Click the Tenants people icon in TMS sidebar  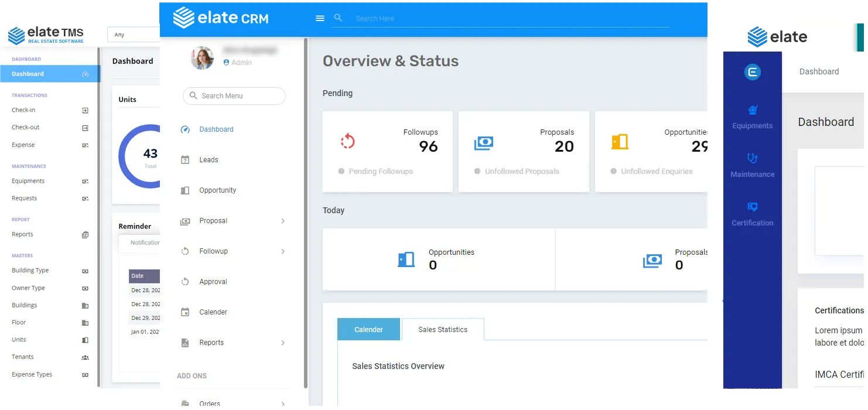pyautogui.click(x=85, y=357)
